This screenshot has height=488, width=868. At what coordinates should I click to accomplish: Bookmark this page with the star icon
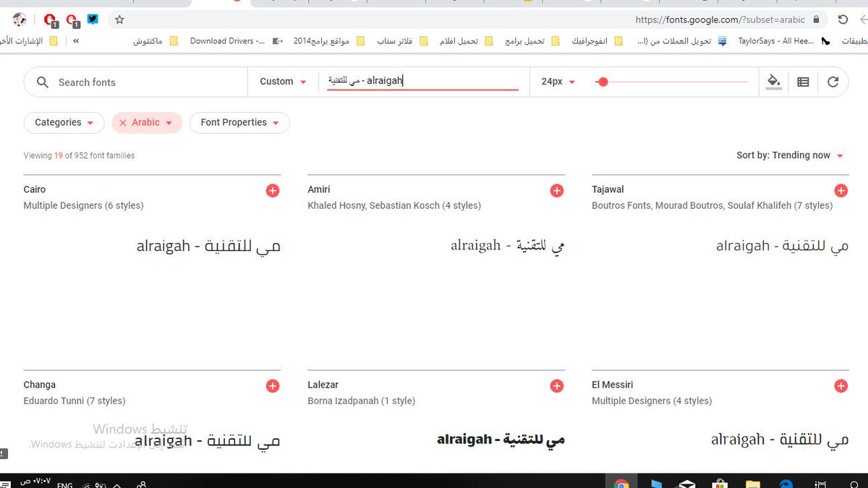pos(120,20)
